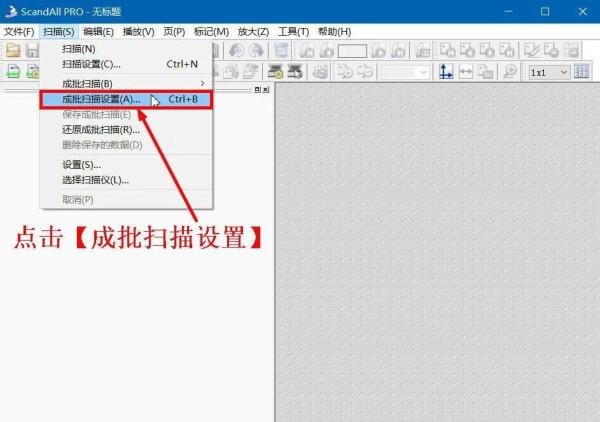This screenshot has height=422, width=600.
Task: Click the save floppy disk icon
Action: [33, 50]
